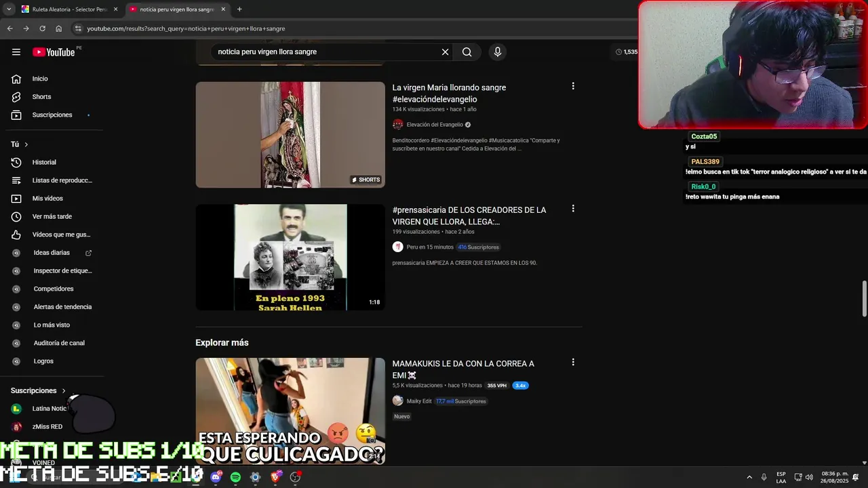Expand the Suscripciones section header
Screen dimensions: 868x488
point(39,390)
